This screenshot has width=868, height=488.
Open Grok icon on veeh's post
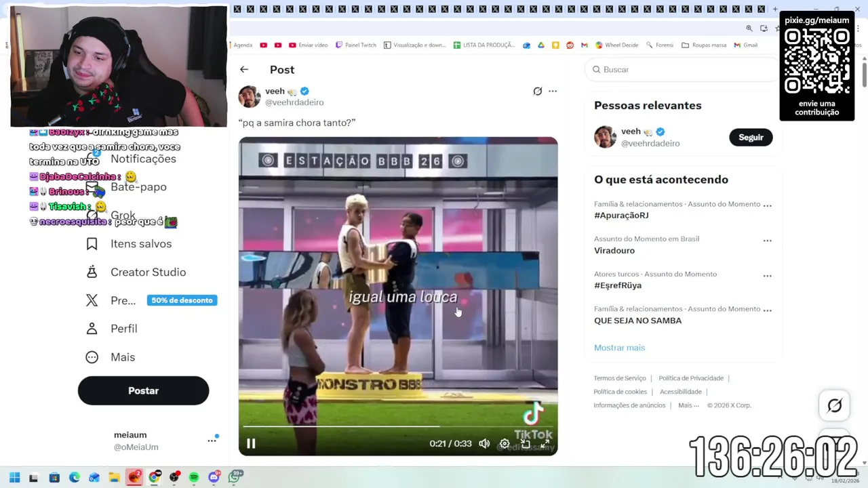537,91
